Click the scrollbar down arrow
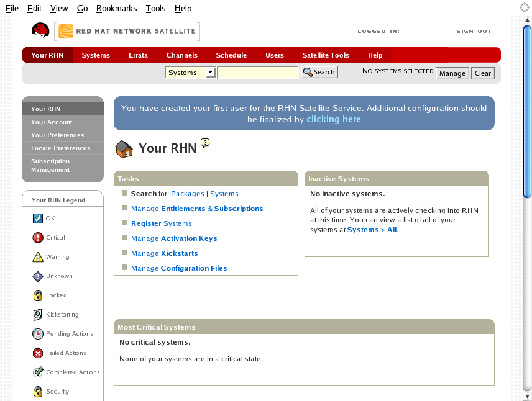532x401 pixels. click(527, 395)
